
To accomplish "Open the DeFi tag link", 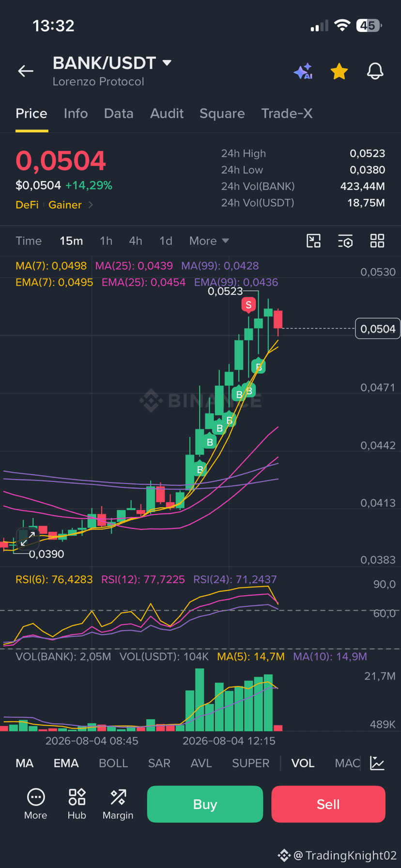I will click(27, 205).
